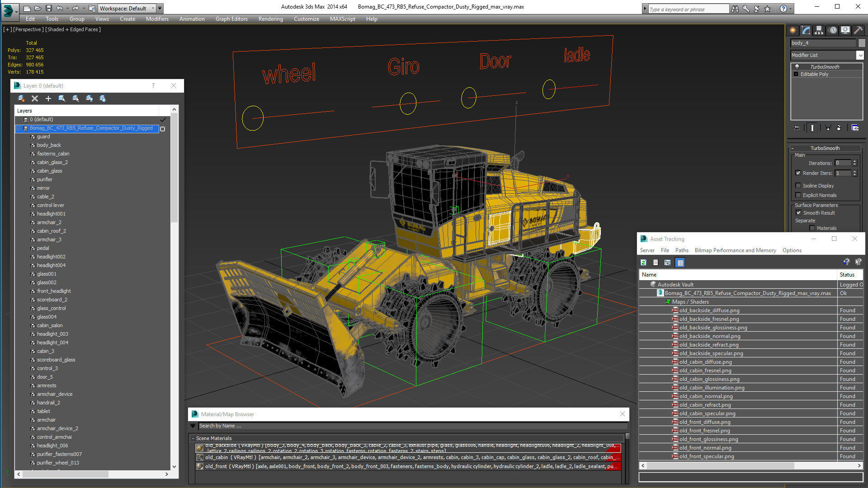The height and width of the screenshot is (488, 868).
Task: Toggle the Render Iters checkbox
Action: pyautogui.click(x=798, y=173)
